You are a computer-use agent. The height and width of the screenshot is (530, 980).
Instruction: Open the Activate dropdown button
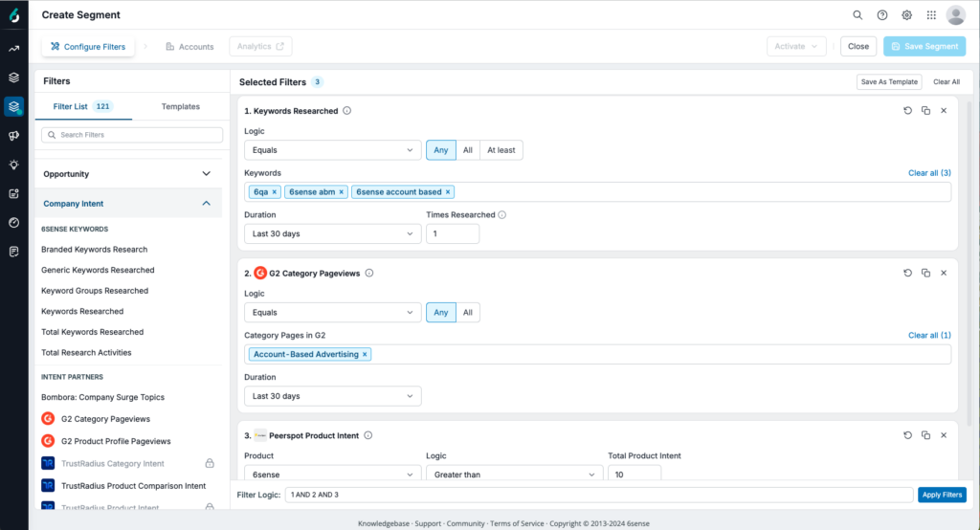point(796,46)
